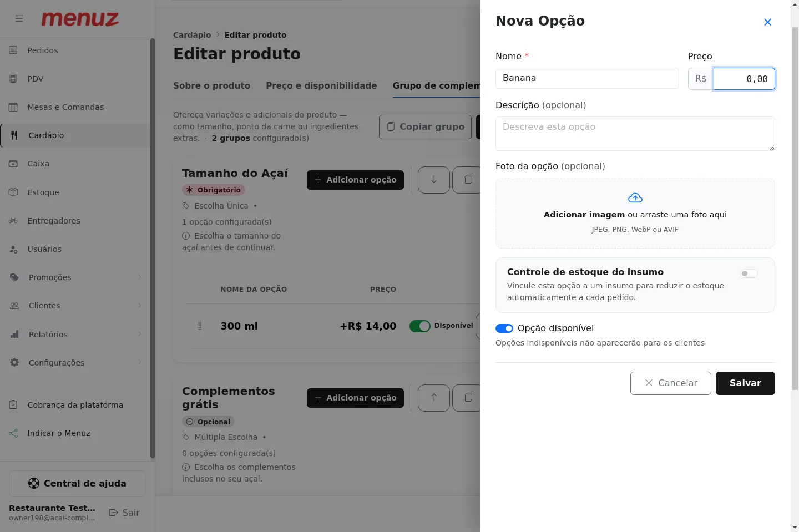
Task: Duplicate the Complementos grátis group
Action: click(x=467, y=398)
